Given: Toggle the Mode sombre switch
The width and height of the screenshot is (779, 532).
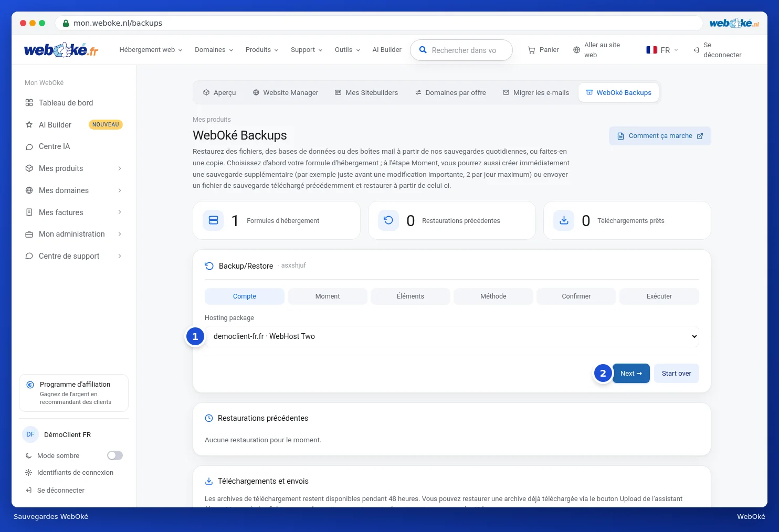Looking at the screenshot, I should click(115, 455).
